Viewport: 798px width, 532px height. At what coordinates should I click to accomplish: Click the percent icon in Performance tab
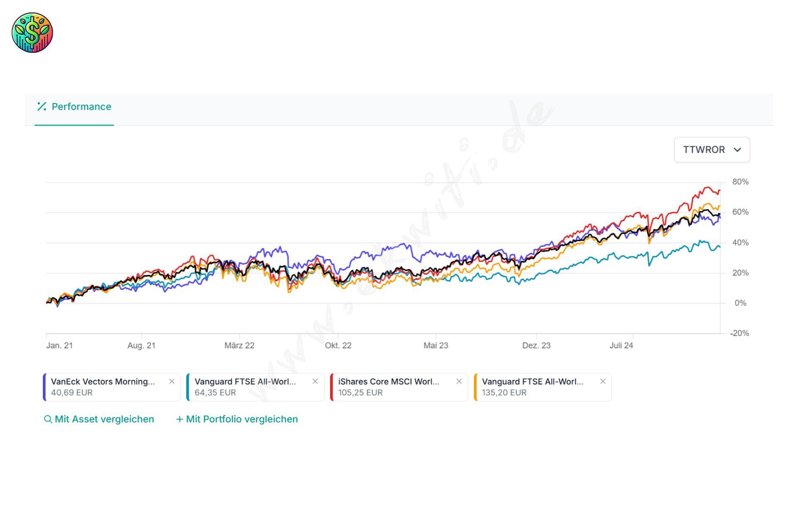tap(42, 107)
